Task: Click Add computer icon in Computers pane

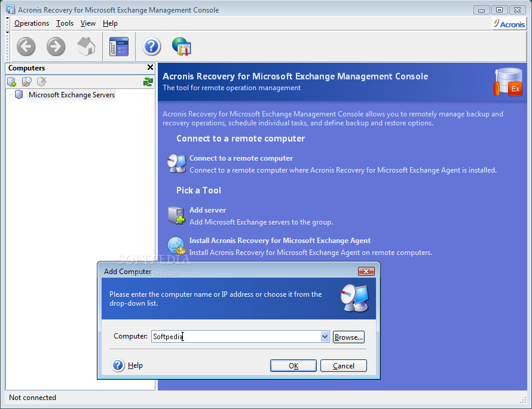Action: tap(11, 82)
